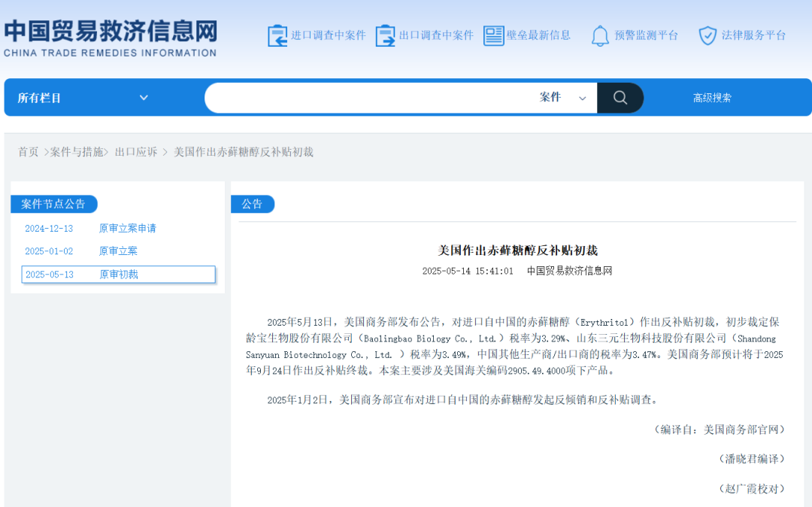
Task: Open 原审初裁 announcement
Action: tap(119, 275)
